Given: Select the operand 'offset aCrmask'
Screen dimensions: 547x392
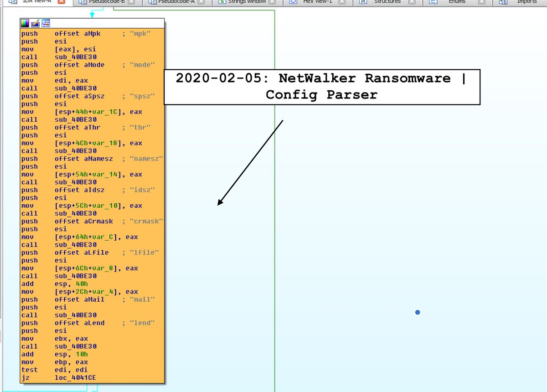Looking at the screenshot, I should tap(83, 222).
